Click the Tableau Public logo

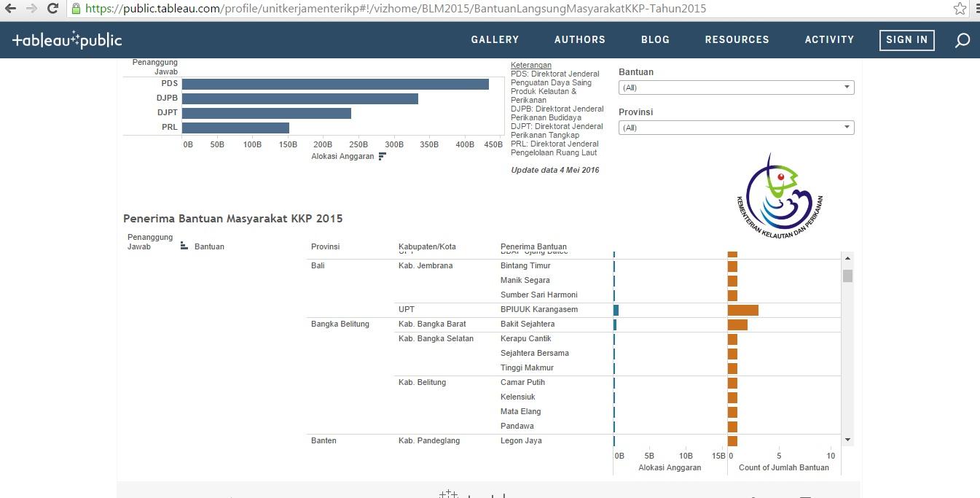pyautogui.click(x=67, y=40)
